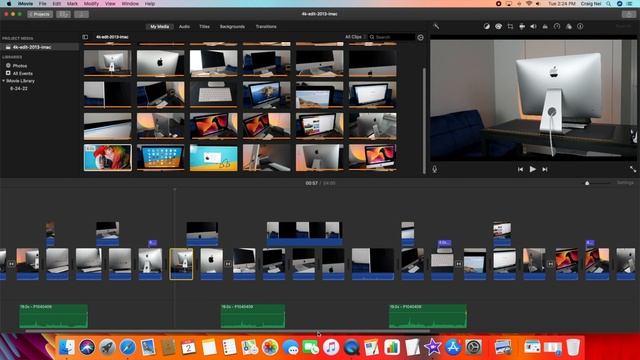Switch to the Audio tab

(x=184, y=27)
